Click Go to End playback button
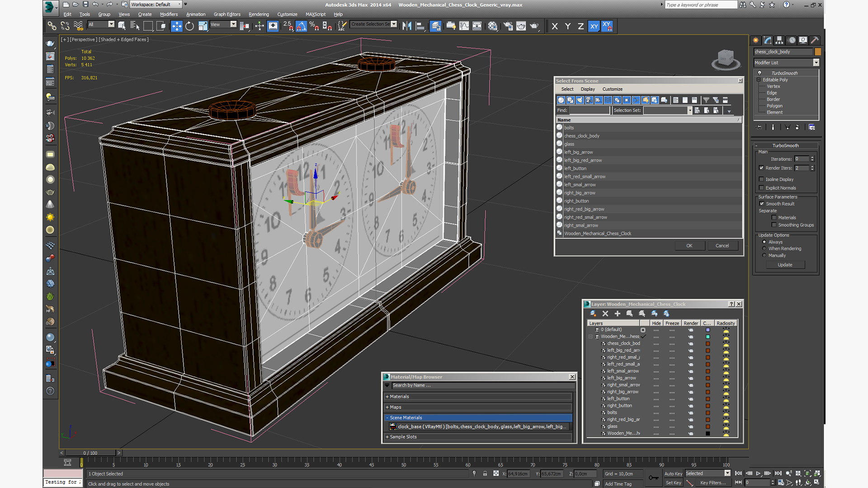 click(778, 474)
